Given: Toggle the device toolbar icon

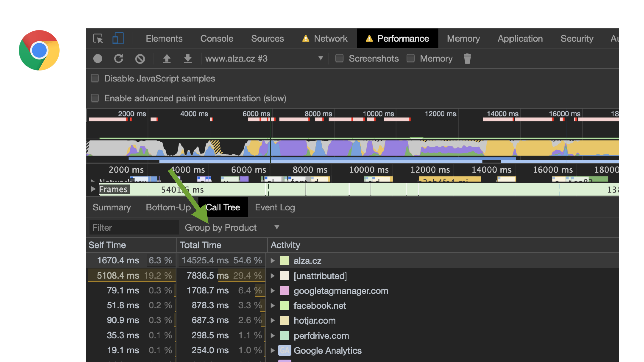Looking at the screenshot, I should (118, 39).
